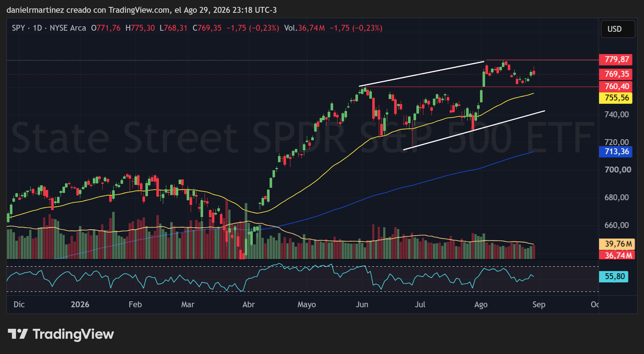The image size is (644, 354).
Task: Click the Mayo label on time axis
Action: pos(307,305)
